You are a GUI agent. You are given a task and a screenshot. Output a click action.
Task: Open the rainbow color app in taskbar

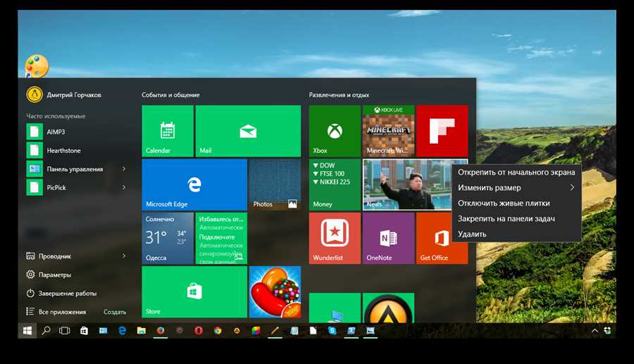(256, 330)
